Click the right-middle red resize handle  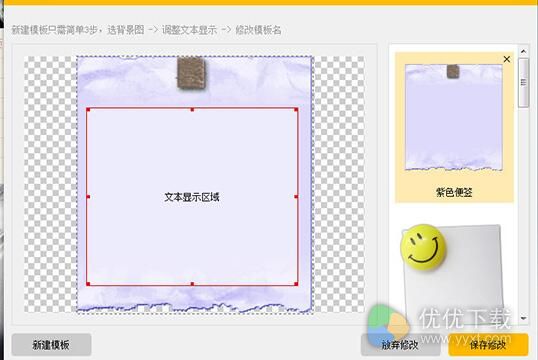296,197
